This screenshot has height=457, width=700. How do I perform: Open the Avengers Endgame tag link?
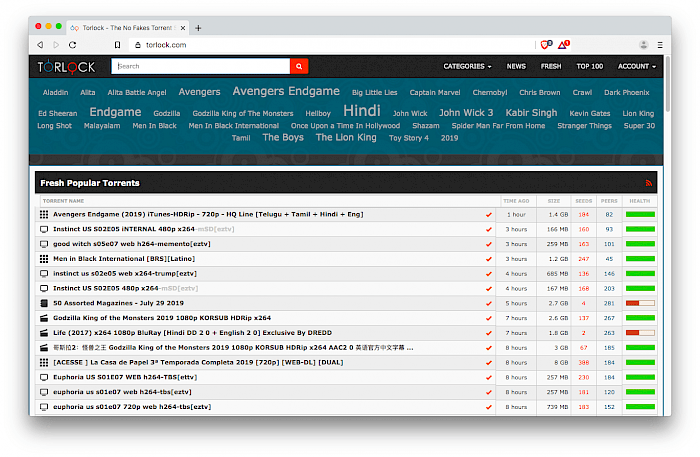point(286,91)
